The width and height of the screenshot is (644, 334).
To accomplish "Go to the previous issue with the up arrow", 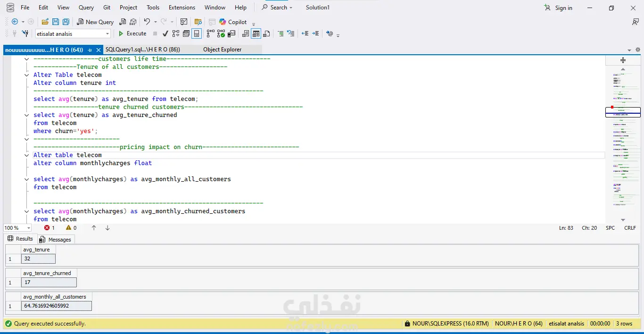I will (x=94, y=228).
